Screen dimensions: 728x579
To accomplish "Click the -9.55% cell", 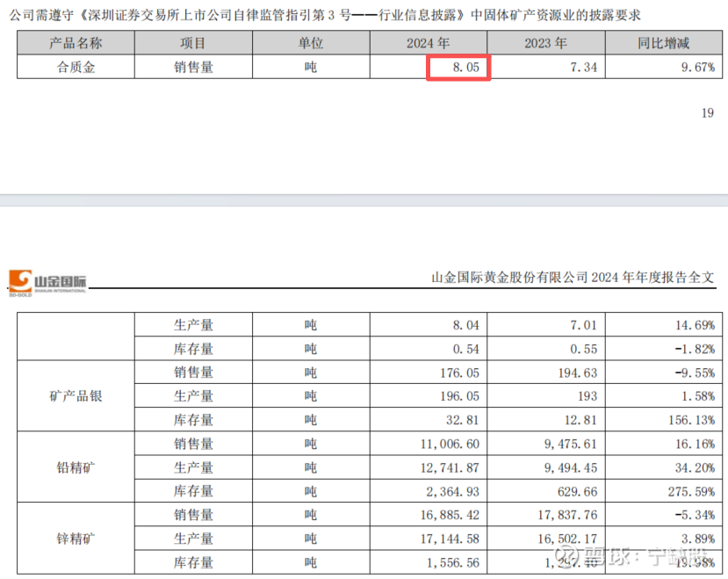I will 664,373.
